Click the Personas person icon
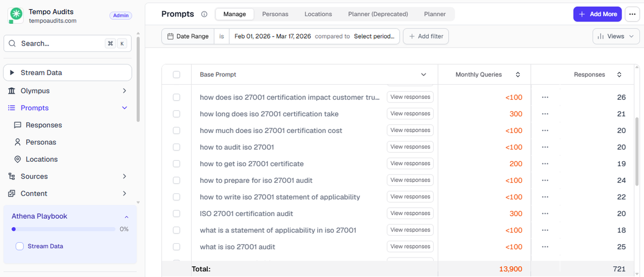This screenshot has width=644, height=277. [x=18, y=143]
